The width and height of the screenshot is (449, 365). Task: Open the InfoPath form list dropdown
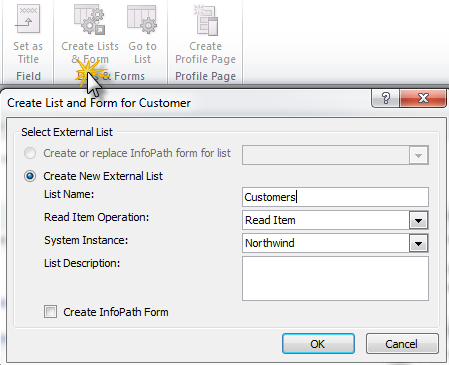pyautogui.click(x=419, y=155)
